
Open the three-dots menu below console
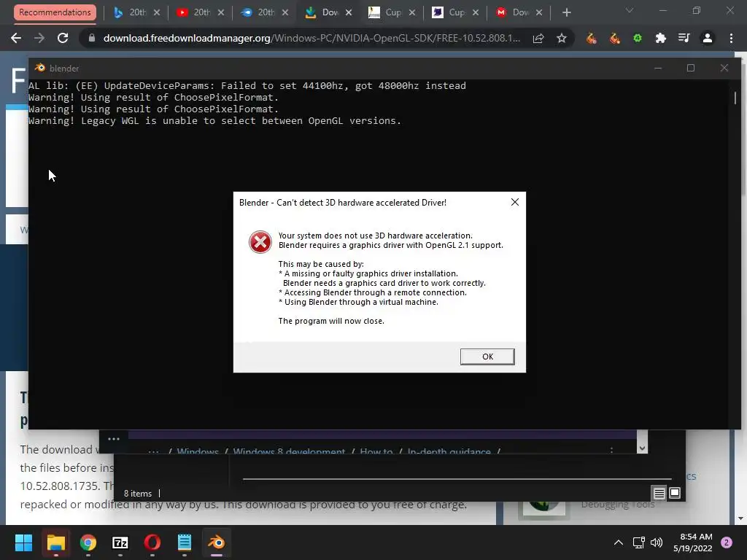[113, 438]
